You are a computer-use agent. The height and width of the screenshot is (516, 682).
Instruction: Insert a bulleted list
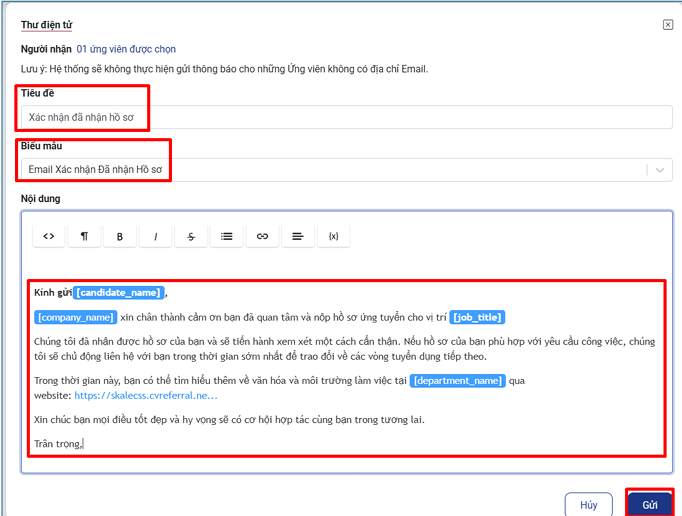click(227, 236)
